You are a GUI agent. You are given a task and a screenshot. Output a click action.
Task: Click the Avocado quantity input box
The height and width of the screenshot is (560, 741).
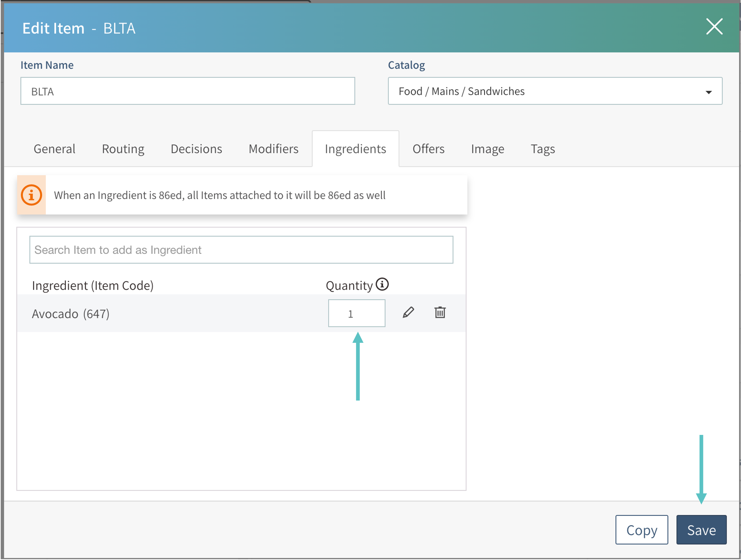click(356, 313)
